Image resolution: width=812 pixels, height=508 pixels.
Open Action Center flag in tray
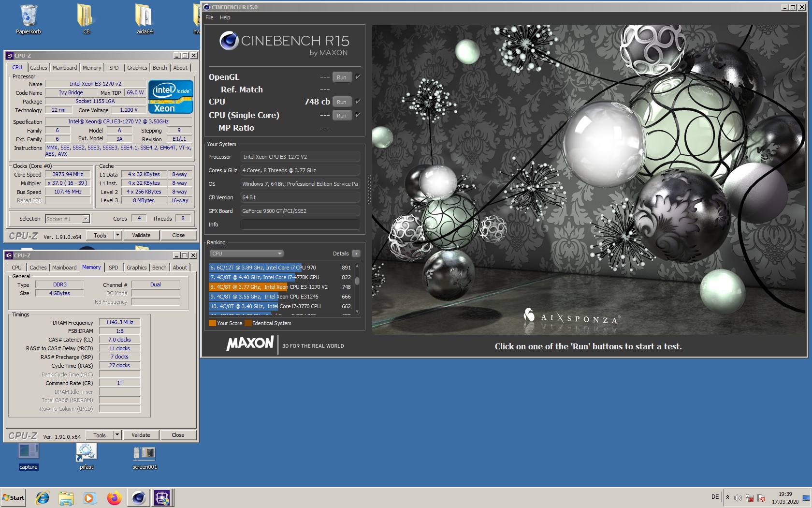point(761,498)
